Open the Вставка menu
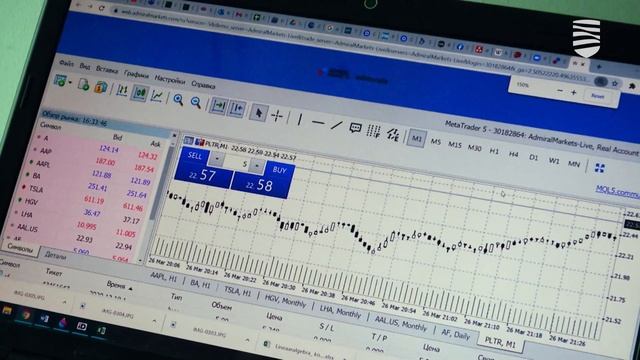The height and width of the screenshot is (360, 640). point(107,70)
